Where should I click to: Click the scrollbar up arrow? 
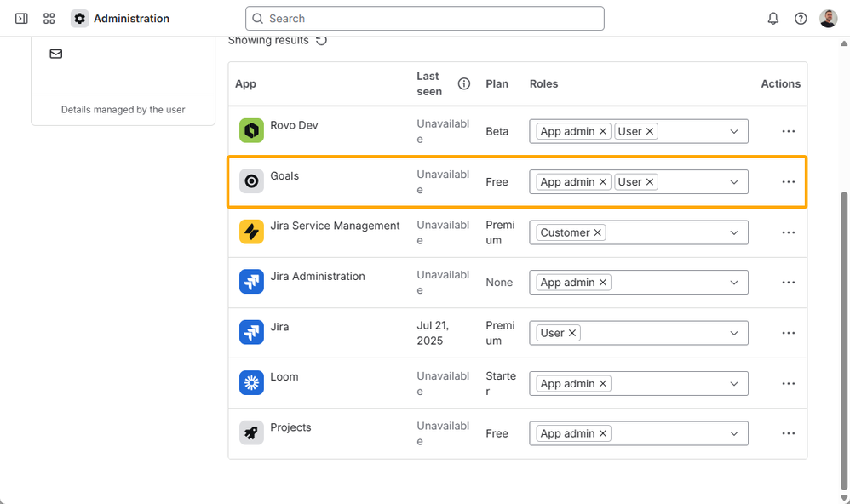843,43
